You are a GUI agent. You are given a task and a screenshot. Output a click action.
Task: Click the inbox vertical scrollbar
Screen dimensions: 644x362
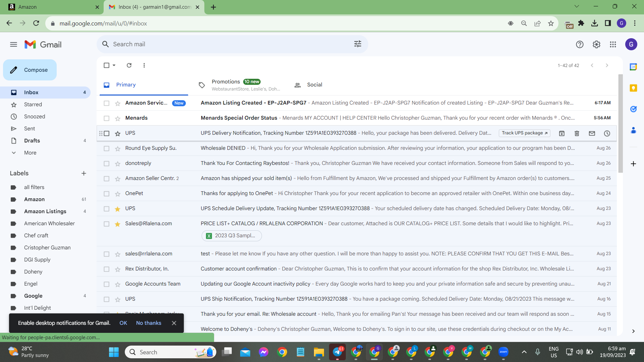(x=621, y=124)
